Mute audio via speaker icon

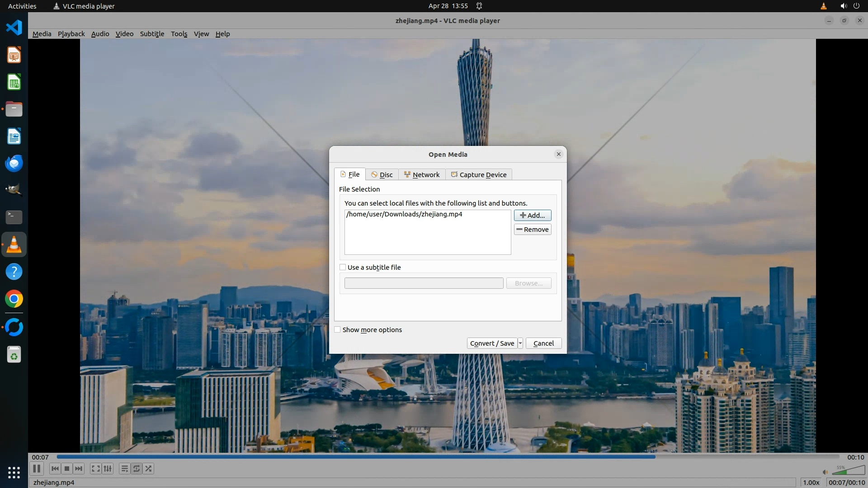coord(825,472)
